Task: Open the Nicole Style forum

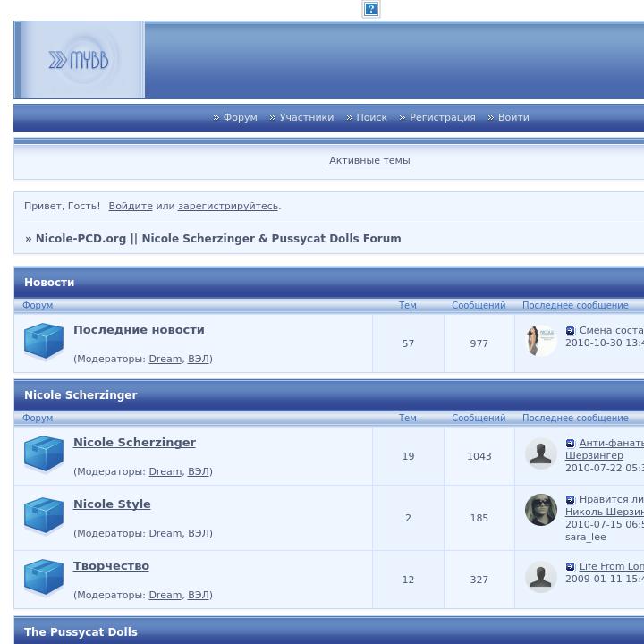Action: coord(112,504)
